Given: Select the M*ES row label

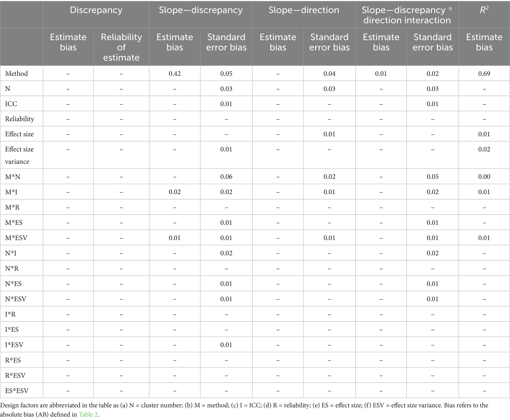Looking at the screenshot, I should pyautogui.click(x=14, y=222).
